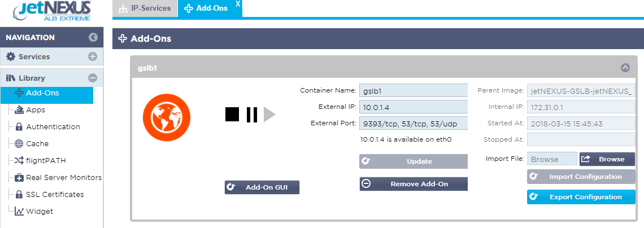Click the Authentication padlock icon
Image resolution: width=644 pixels, height=228 pixels.
point(19,127)
